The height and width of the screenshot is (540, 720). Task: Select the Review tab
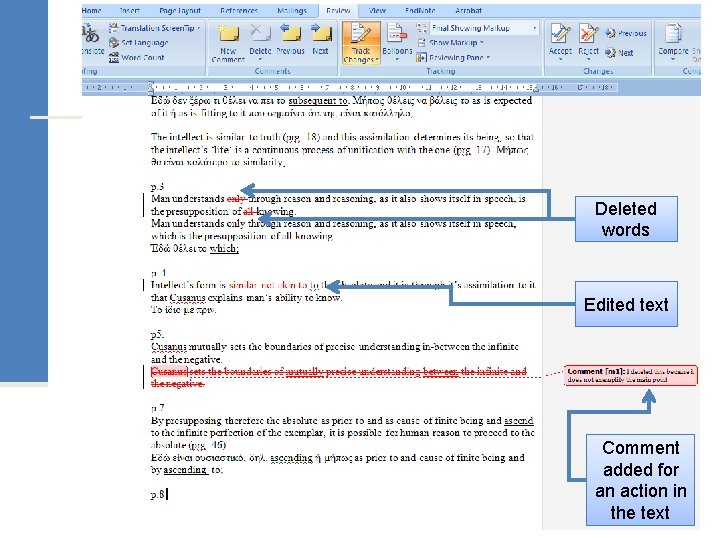pyautogui.click(x=338, y=10)
